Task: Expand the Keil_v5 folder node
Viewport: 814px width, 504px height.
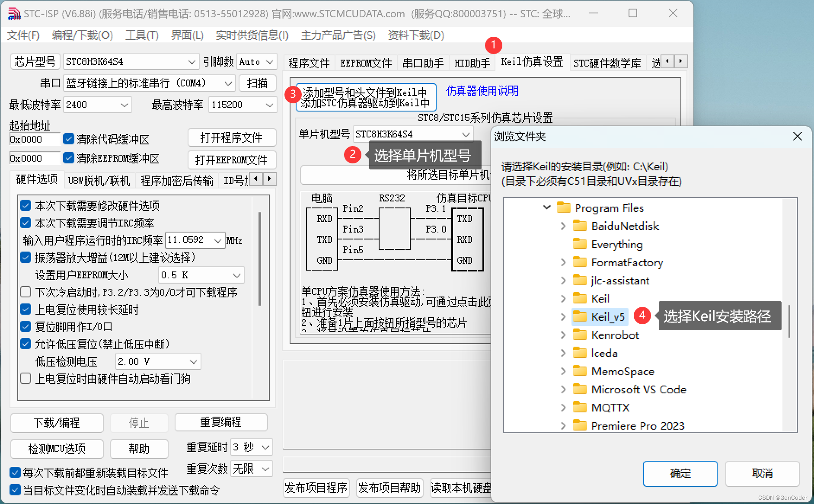Action: click(563, 317)
